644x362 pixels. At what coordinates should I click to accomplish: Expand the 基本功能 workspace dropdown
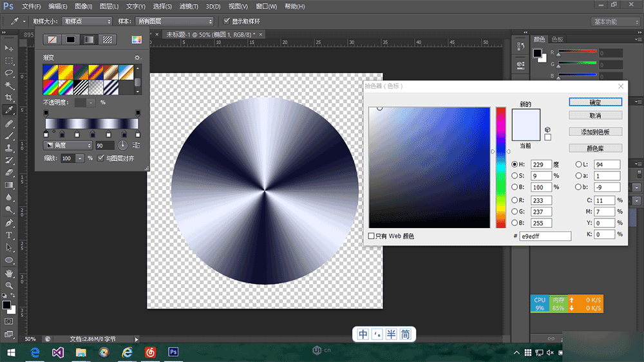coord(615,21)
